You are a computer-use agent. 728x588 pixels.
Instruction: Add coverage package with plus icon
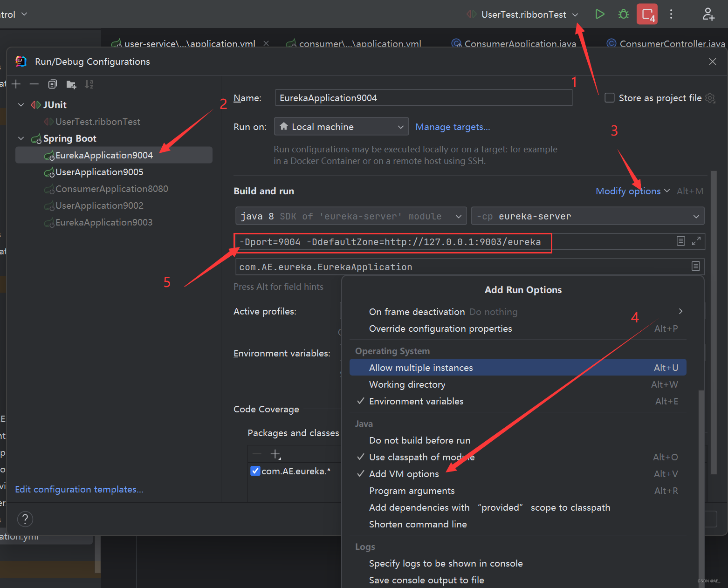pos(276,454)
